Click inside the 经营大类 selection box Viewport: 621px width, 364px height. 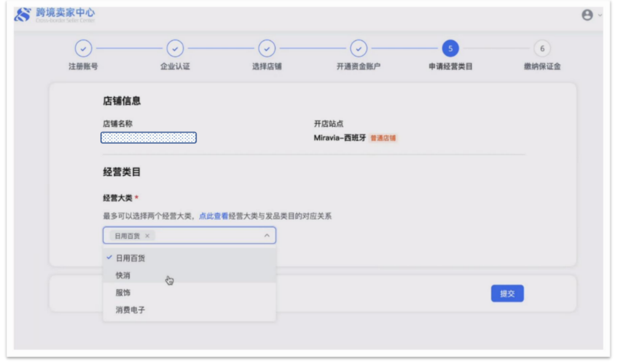pos(206,236)
